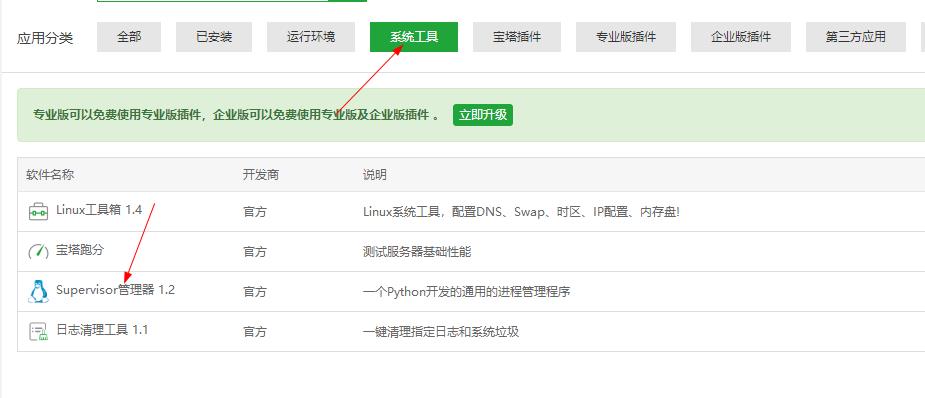Click the 专业版可以免费使用 notice text
Screen dimensions: 925x398
pos(237,115)
